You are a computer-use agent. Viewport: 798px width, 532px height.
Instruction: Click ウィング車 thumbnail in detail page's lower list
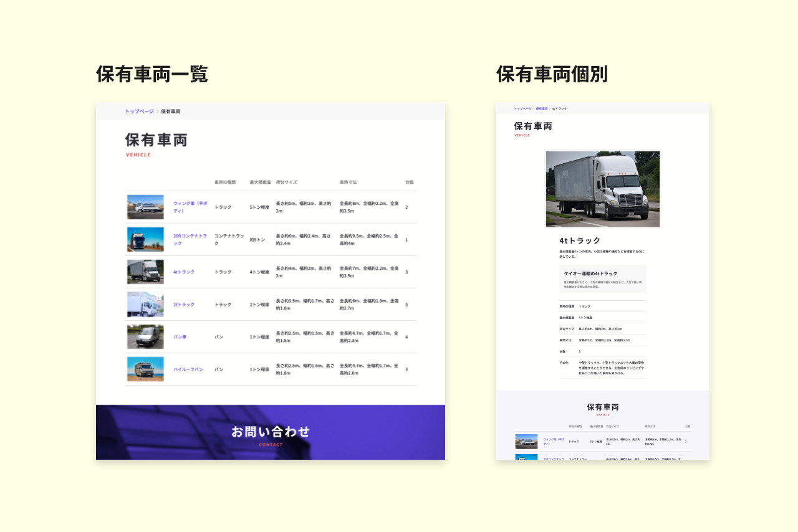[526, 441]
